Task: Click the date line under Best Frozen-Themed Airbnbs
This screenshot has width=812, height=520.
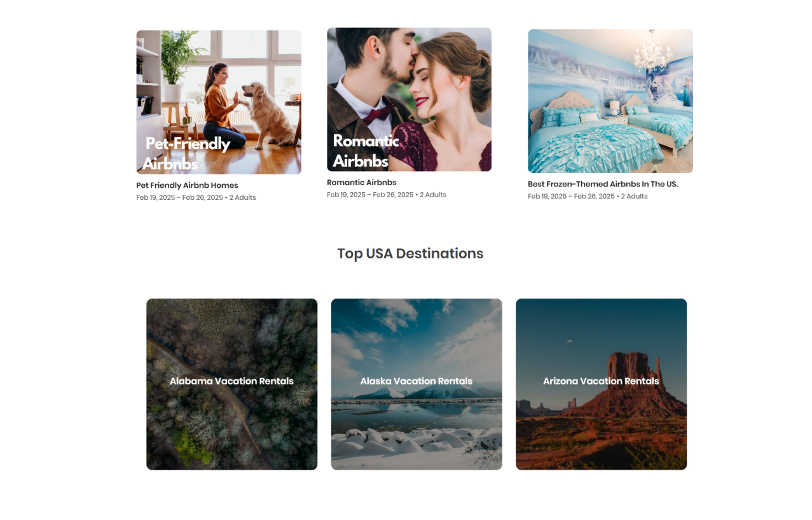Action: pyautogui.click(x=588, y=196)
